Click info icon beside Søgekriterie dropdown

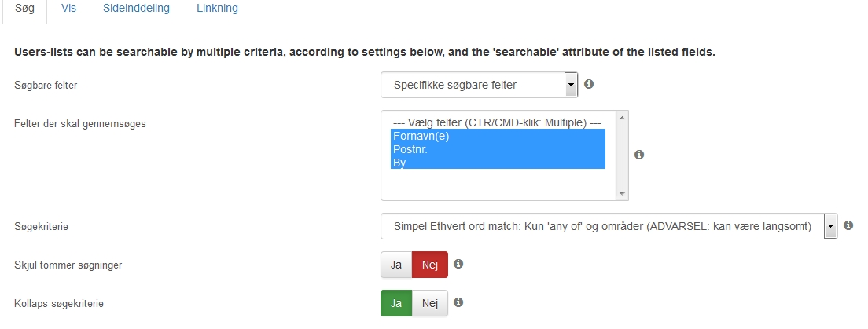coord(848,225)
